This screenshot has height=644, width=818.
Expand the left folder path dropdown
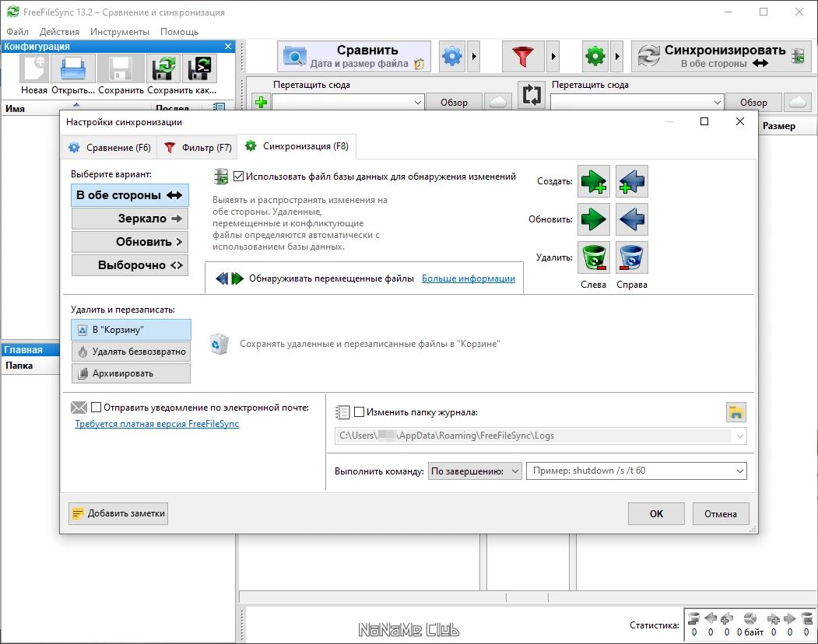(x=417, y=102)
